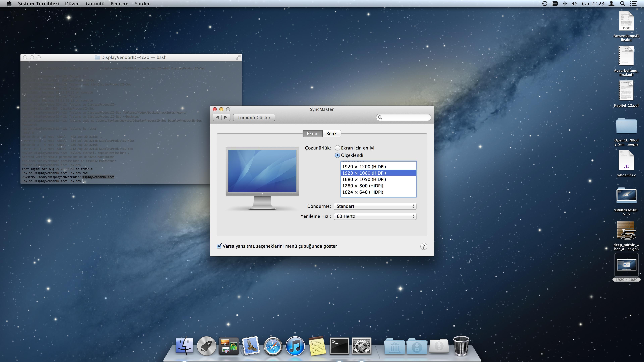This screenshot has width=644, height=362.
Task: Select 1024 × 640 (HiDPI) resolution
Action: pyautogui.click(x=379, y=192)
